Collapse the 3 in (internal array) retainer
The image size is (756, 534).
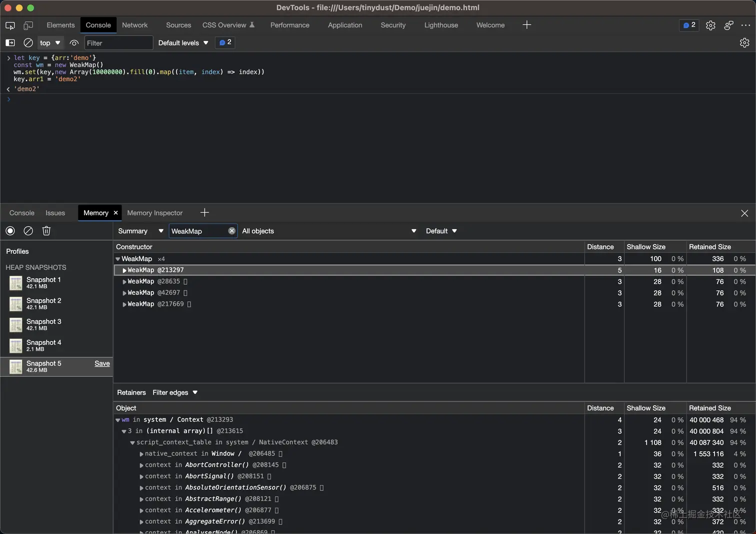[124, 431]
